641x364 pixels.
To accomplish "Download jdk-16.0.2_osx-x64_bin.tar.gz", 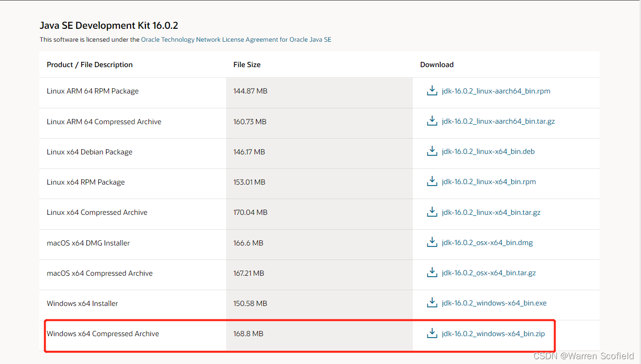I will tap(489, 273).
